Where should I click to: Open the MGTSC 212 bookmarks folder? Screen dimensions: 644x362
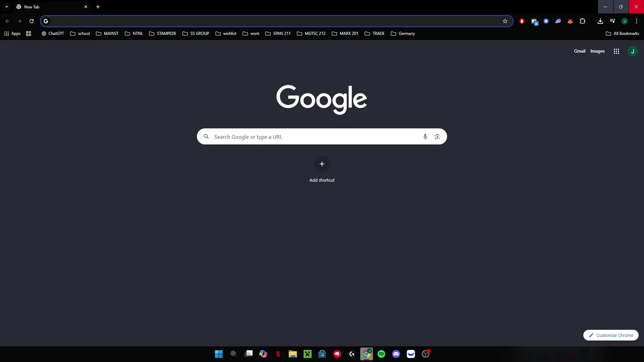(311, 34)
